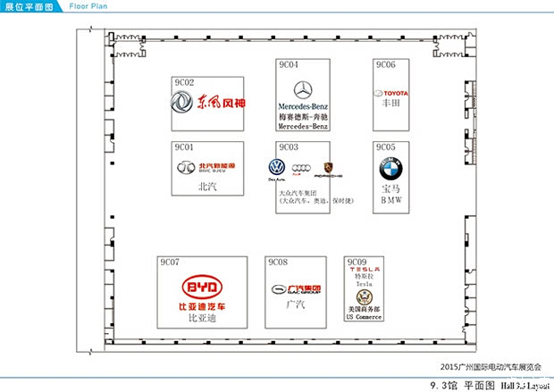554x392 pixels.
Task: Click the BMW roundel logo
Action: 390,168
